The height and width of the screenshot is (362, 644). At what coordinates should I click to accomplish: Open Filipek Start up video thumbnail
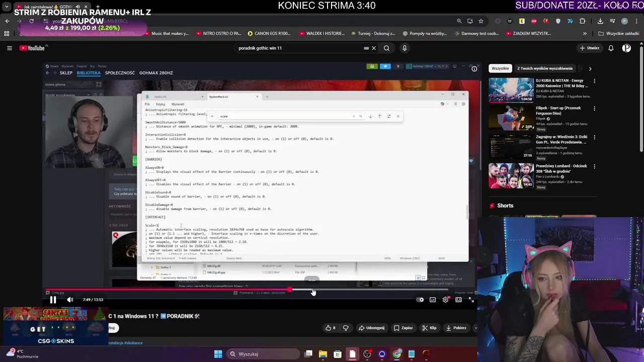click(511, 118)
